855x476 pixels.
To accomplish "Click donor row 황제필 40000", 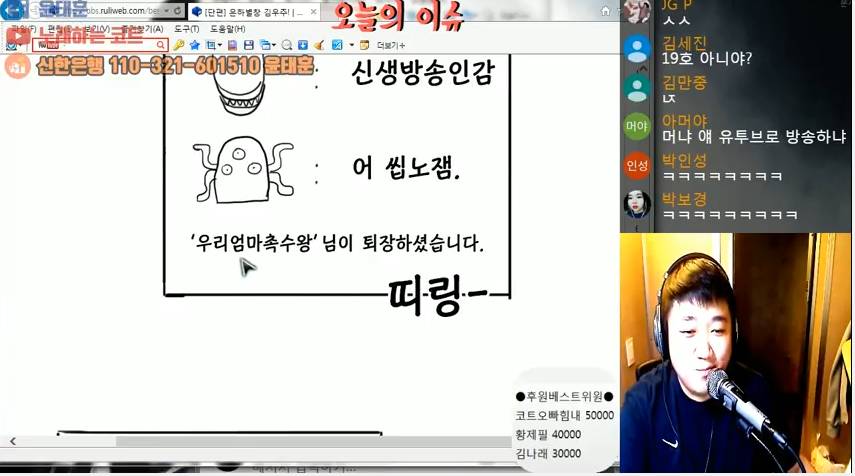I will [548, 435].
